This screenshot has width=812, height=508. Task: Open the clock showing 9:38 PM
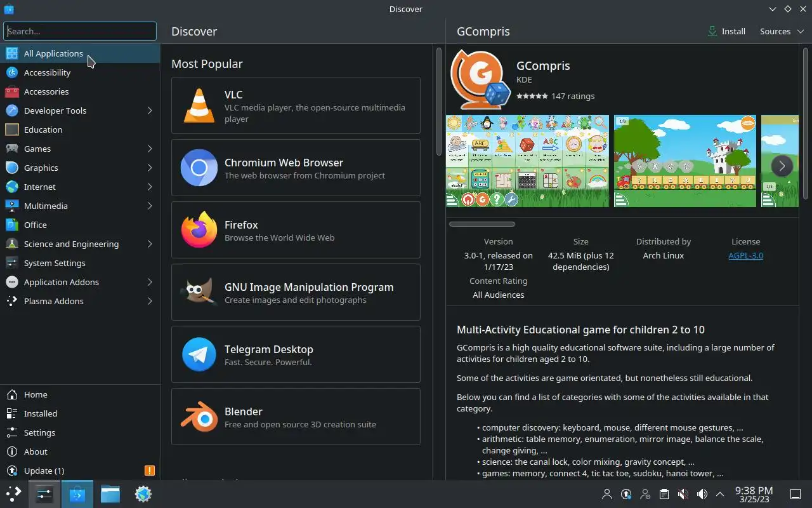(754, 494)
